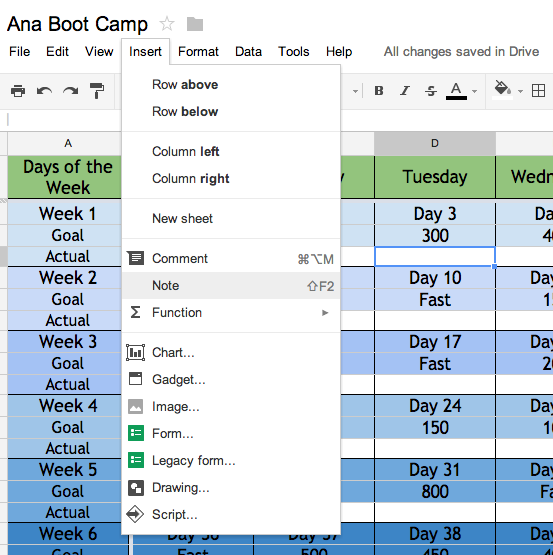
Task: Open the dropdown arrow left of Bold
Action: point(355,91)
